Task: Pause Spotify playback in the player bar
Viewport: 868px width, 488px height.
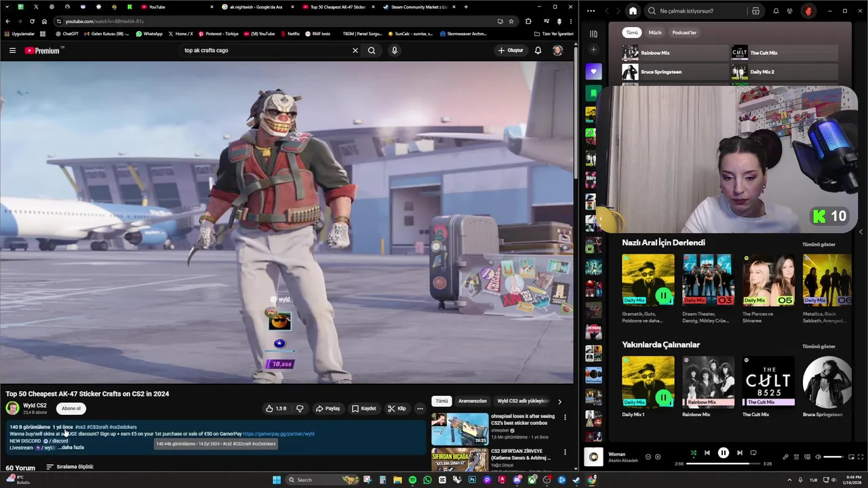Action: 724,453
